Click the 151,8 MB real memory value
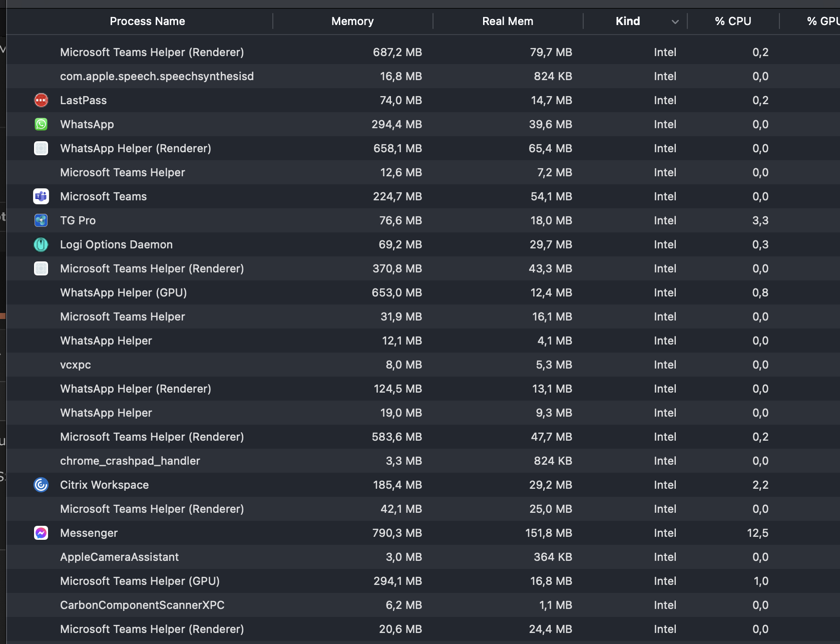Screen dimensions: 840x644 click(549, 533)
